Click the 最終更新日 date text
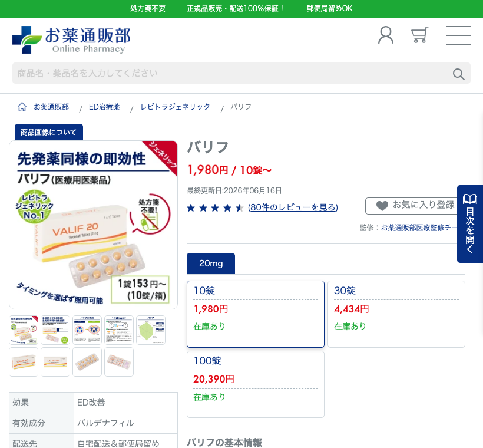This screenshot has width=483, height=448. click(234, 190)
